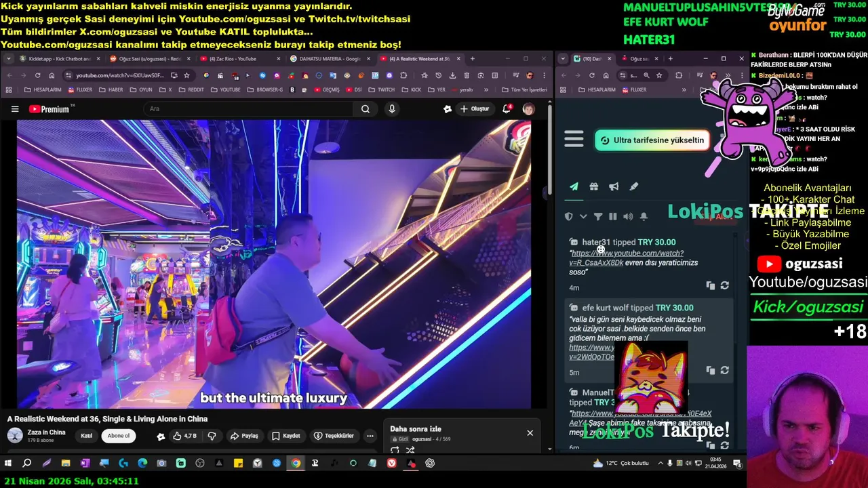Switch to the Dashboard tab in right browser
Screen dimensions: 868x488
592,59
